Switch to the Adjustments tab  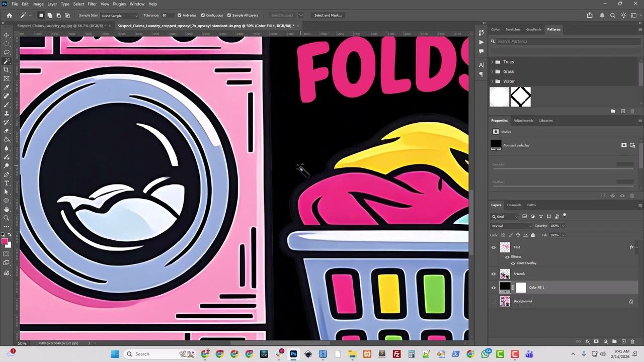[x=523, y=120]
